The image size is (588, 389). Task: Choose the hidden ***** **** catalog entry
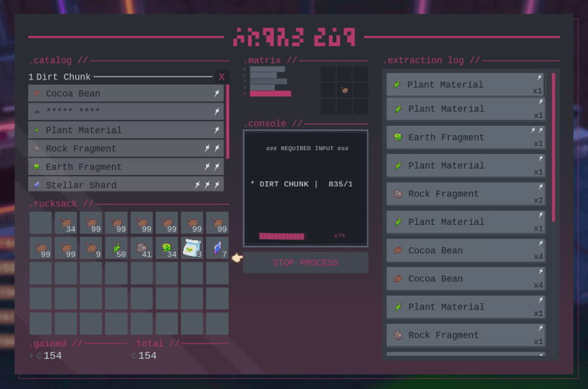(x=126, y=111)
